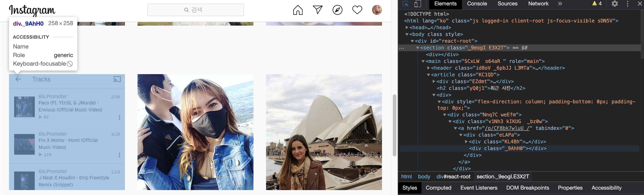The width and height of the screenshot is (644, 195).
Task: Collapse the body element node
Action: tap(407, 34)
